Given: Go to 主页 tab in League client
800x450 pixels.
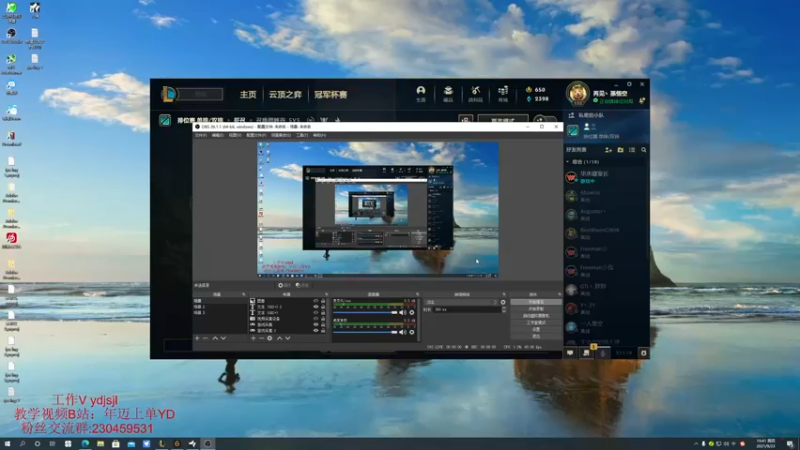Looking at the screenshot, I should point(248,94).
